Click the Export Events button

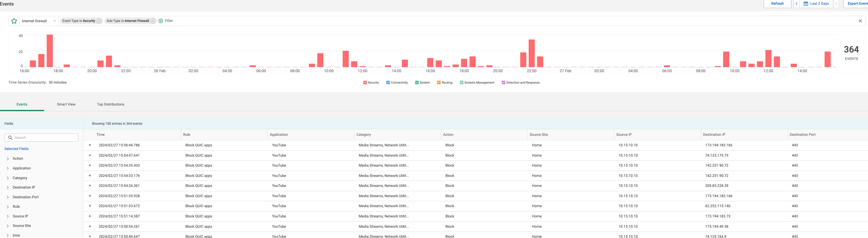(x=855, y=4)
